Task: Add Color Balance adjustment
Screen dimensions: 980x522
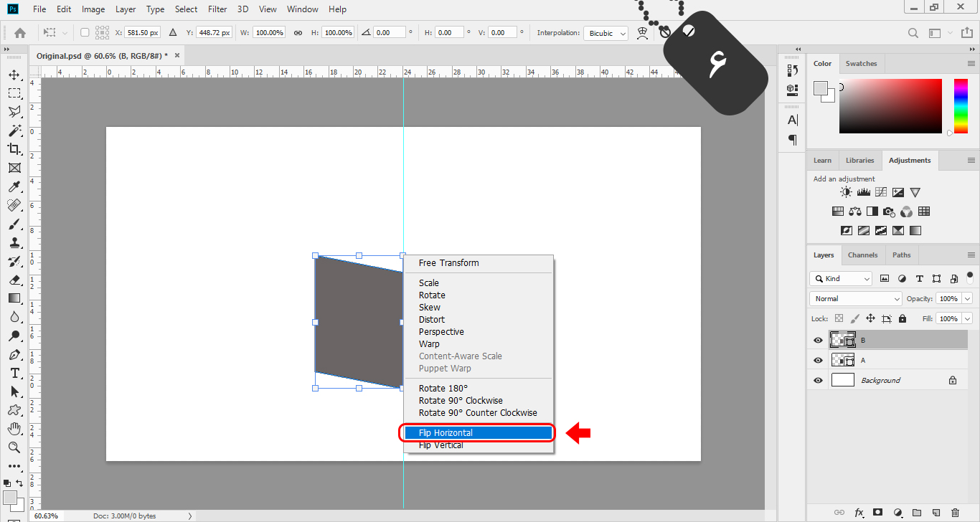Action: click(855, 212)
